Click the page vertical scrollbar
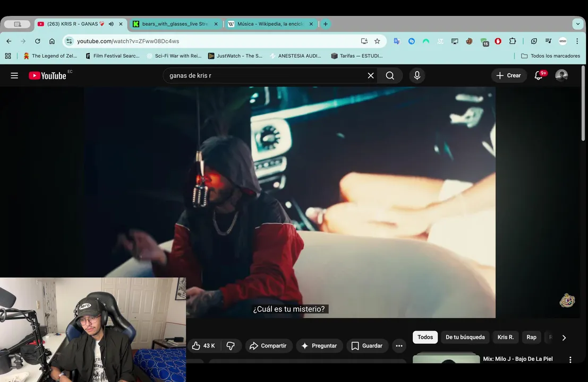The height and width of the screenshot is (382, 588). [583, 104]
